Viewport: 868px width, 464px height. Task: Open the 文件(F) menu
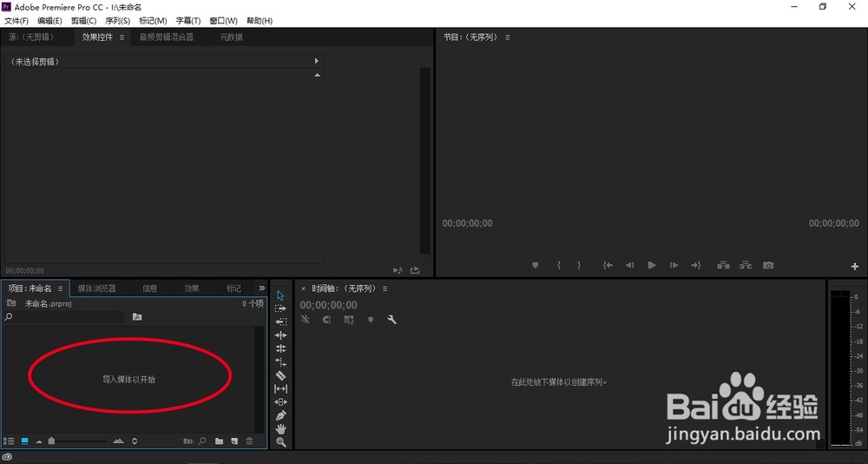(x=16, y=21)
